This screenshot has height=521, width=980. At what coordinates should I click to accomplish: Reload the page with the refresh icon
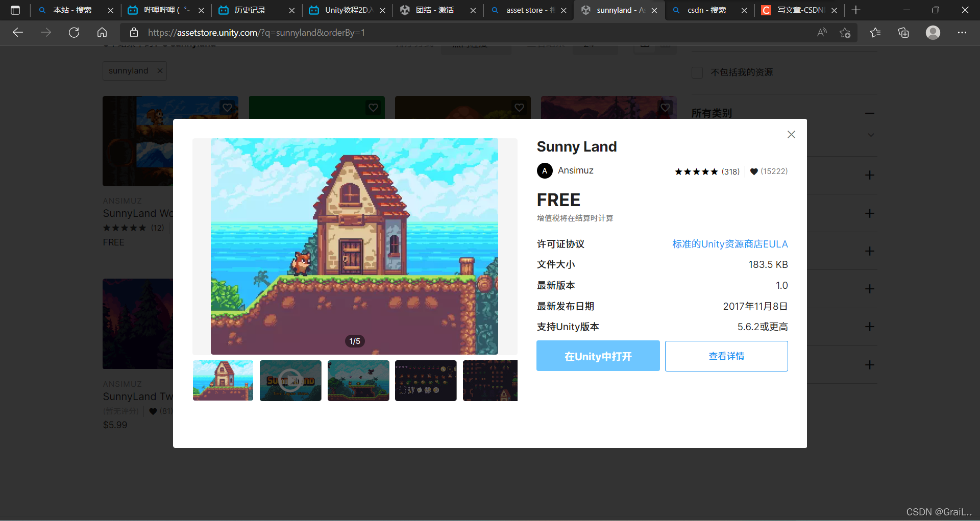coord(74,33)
